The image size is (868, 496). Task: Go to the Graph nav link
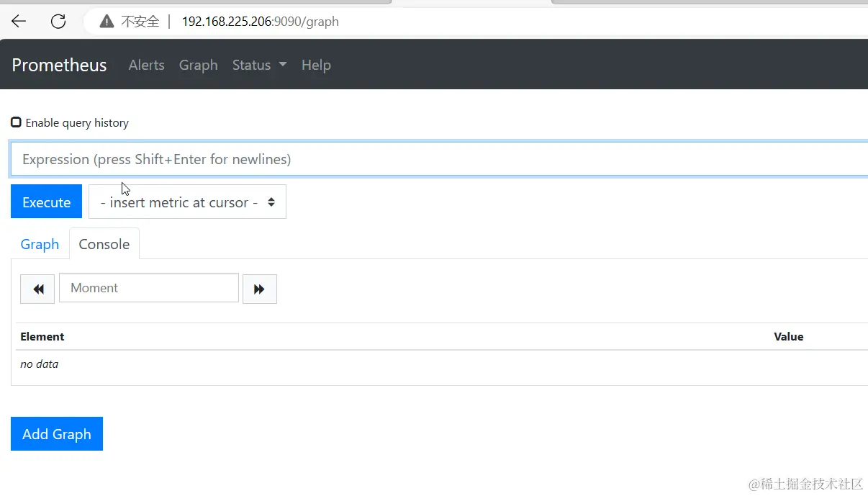199,65
